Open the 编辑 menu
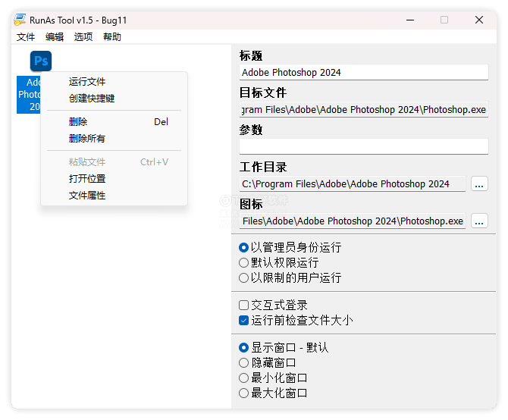 (55, 36)
